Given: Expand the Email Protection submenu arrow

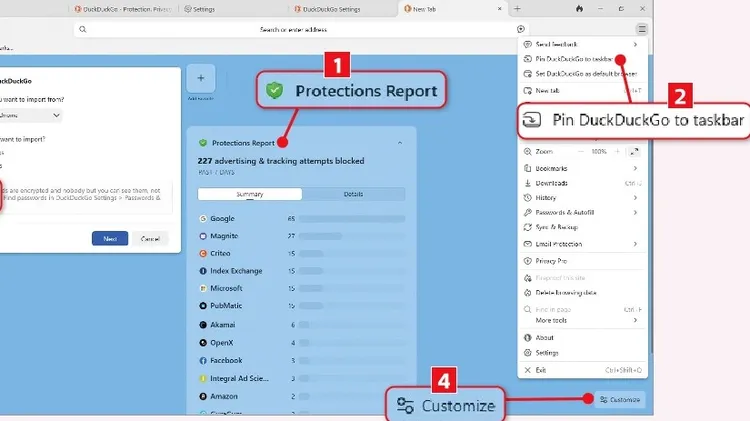Looking at the screenshot, I should point(635,244).
